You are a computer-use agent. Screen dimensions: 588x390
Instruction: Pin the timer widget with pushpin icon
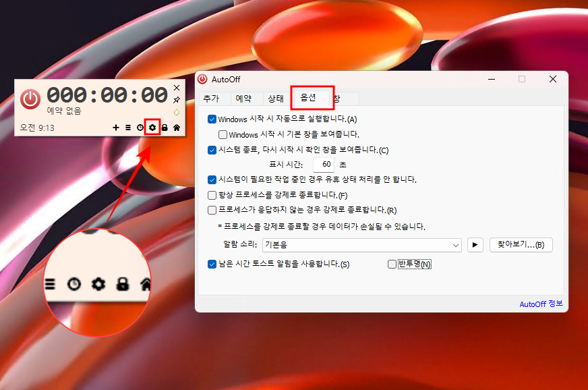(177, 100)
